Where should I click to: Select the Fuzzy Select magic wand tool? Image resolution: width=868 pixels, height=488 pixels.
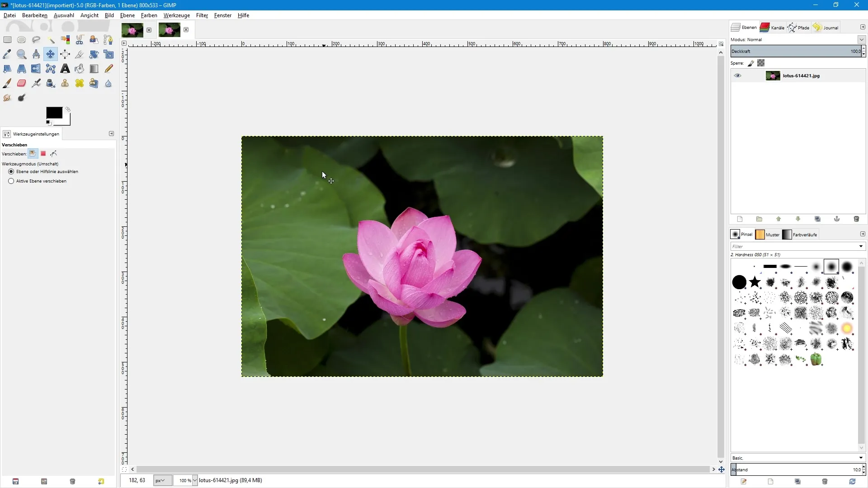[51, 40]
